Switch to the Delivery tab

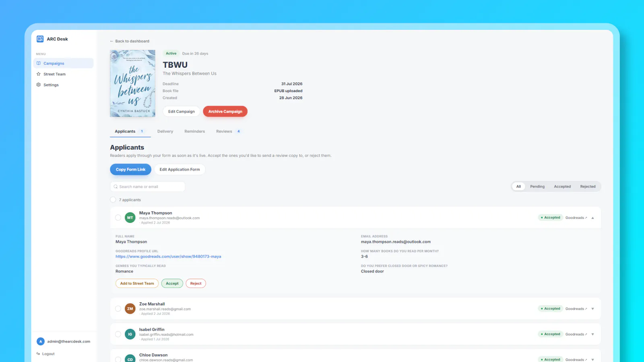click(165, 132)
